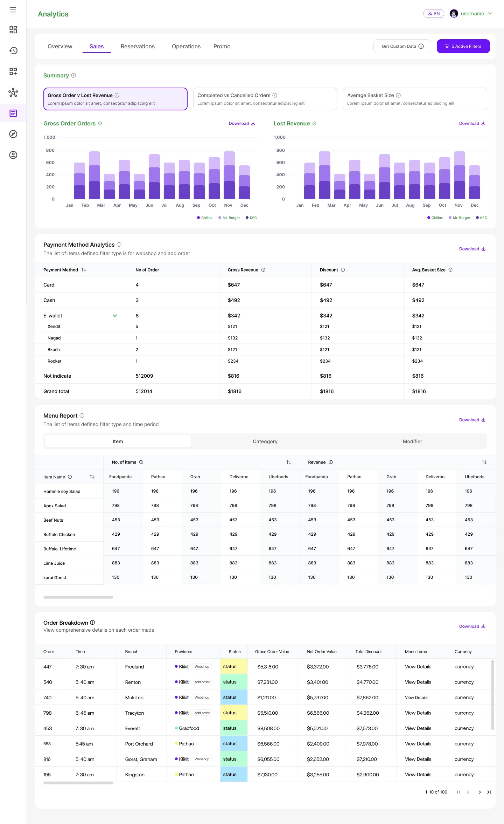Open the history clock sidebar icon
The height and width of the screenshot is (824, 504).
point(13,51)
